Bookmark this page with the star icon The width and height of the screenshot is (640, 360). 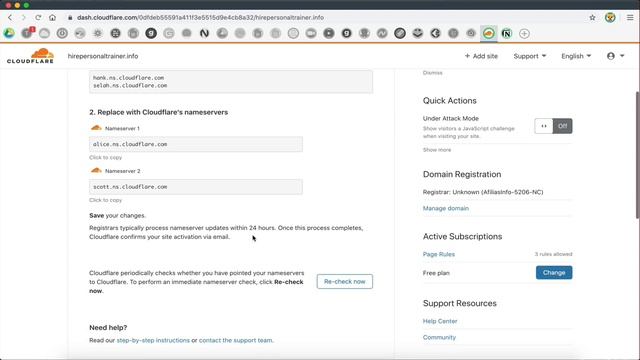click(592, 18)
